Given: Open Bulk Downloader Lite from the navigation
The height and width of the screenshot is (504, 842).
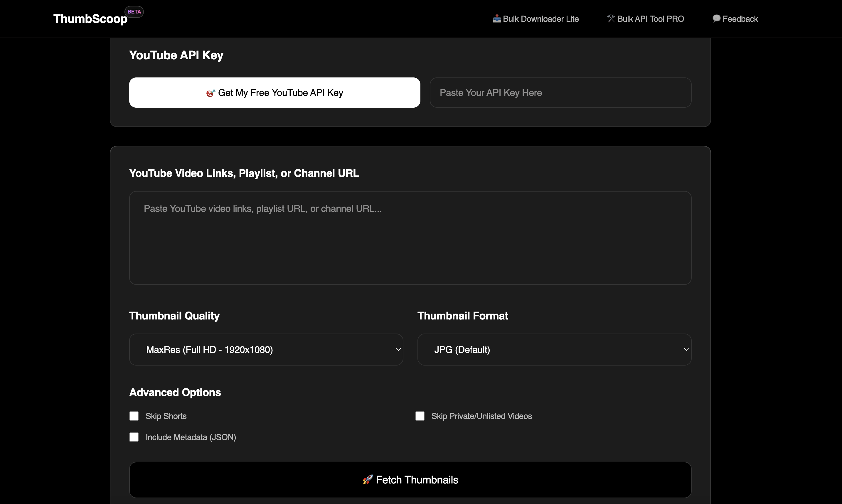Looking at the screenshot, I should click(540, 19).
